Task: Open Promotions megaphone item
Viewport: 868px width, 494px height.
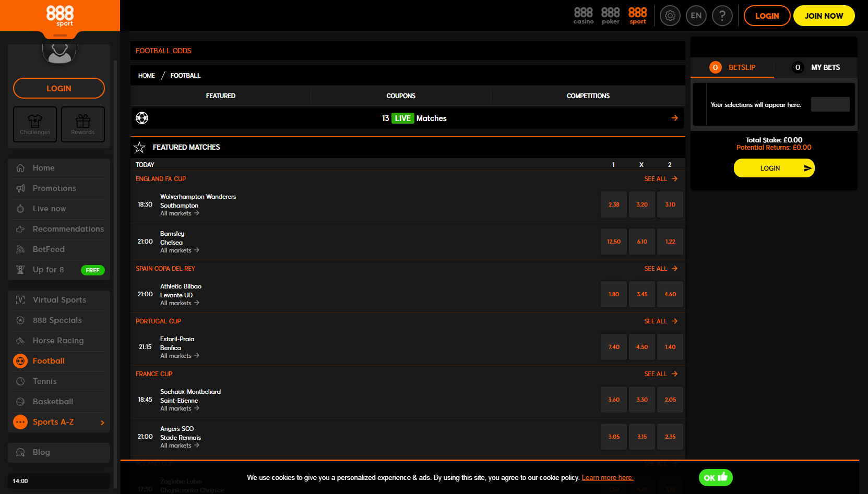Action: click(x=59, y=188)
